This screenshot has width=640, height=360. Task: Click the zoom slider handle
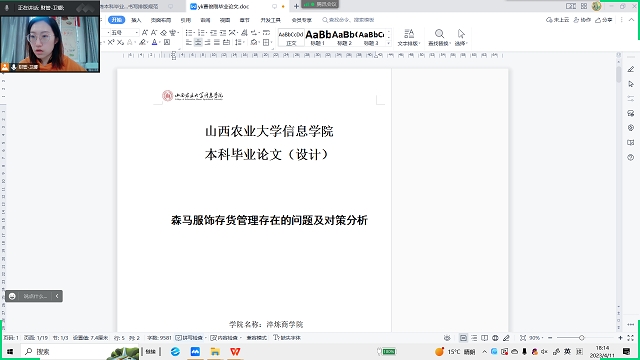click(x=582, y=338)
